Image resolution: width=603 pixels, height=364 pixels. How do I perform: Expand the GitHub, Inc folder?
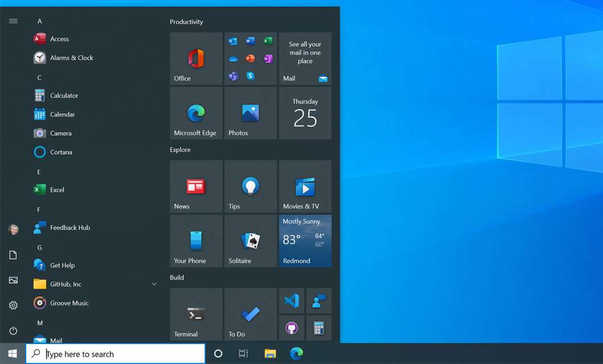(154, 284)
